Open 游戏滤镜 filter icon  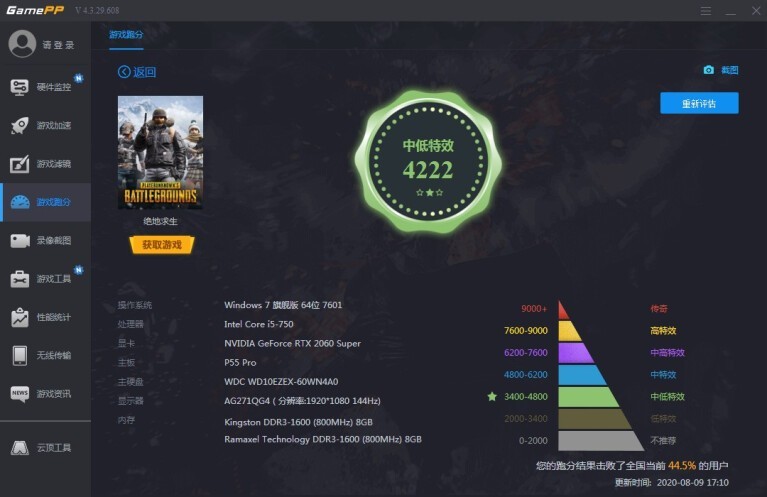click(20, 164)
